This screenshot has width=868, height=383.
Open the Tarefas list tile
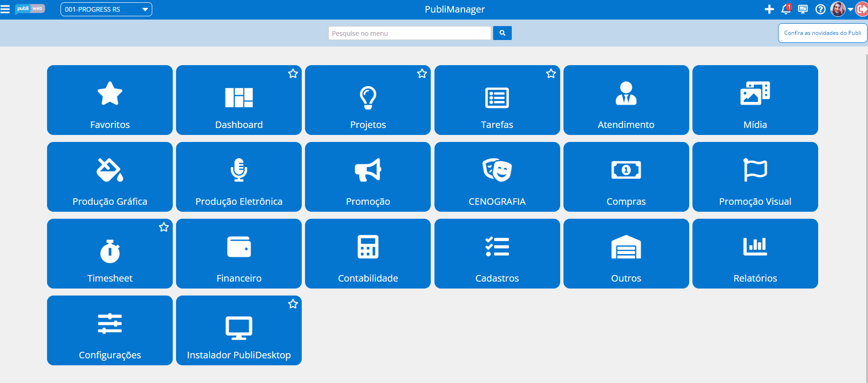click(497, 100)
